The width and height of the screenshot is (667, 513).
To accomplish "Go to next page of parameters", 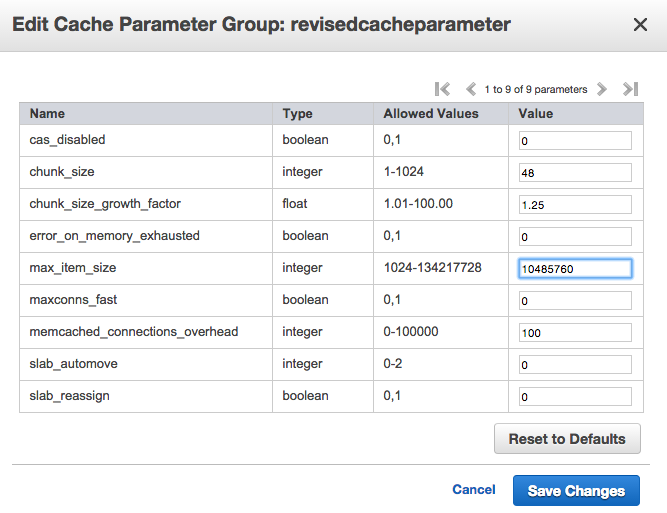I will pyautogui.click(x=602, y=89).
